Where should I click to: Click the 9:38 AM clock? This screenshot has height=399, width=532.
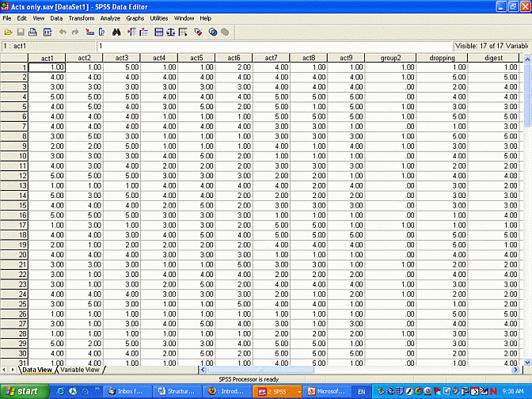(513, 392)
